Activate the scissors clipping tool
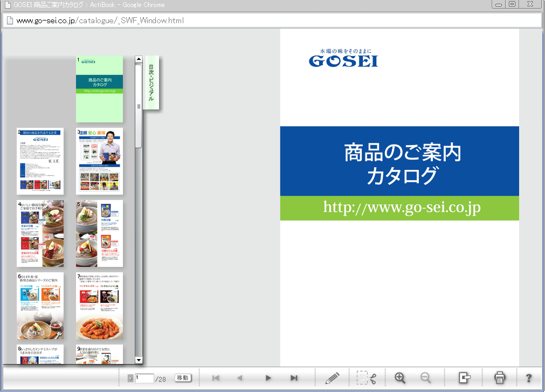545x392 pixels. 367,378
